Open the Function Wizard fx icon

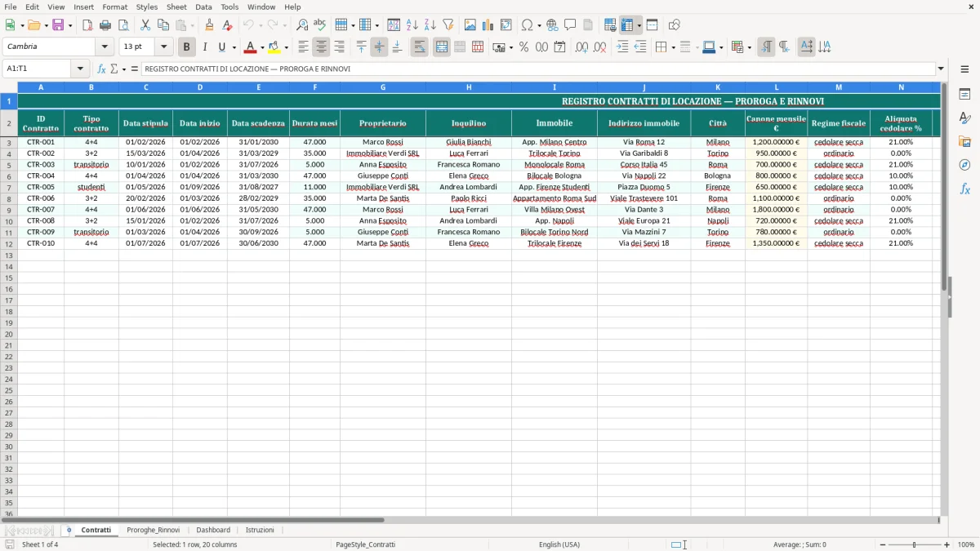(x=102, y=69)
